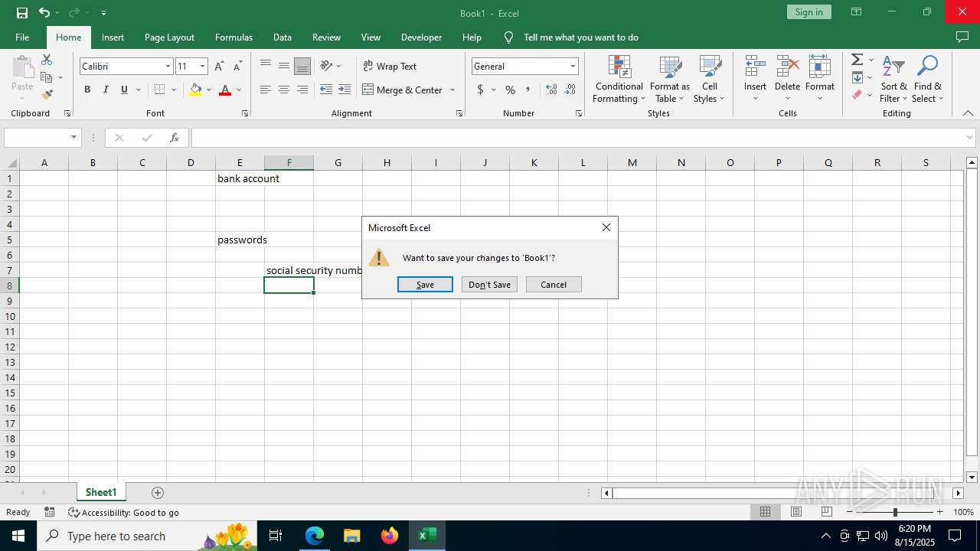Open File Explorer from the taskbar

click(352, 536)
